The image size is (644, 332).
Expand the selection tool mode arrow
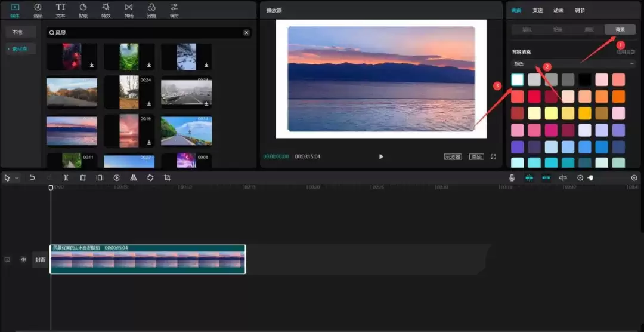pyautogui.click(x=17, y=178)
